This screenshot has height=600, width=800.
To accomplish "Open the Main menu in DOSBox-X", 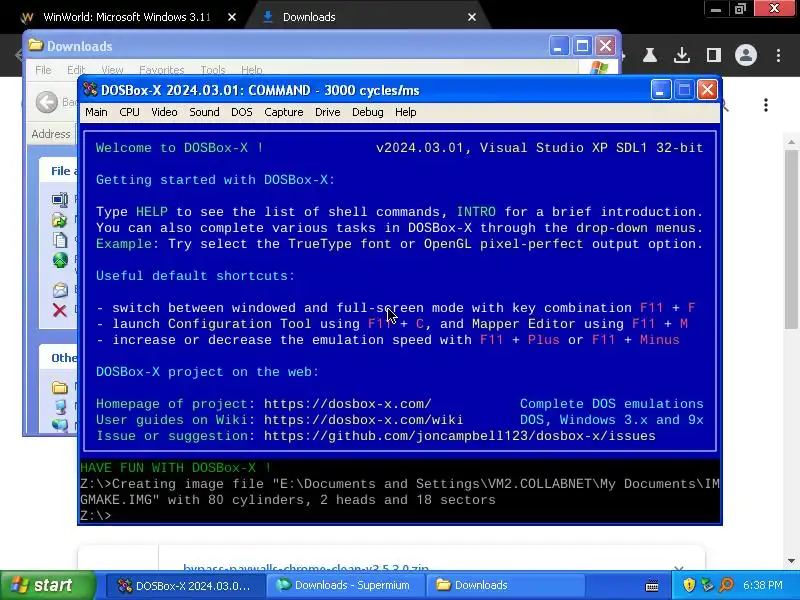I will 96,112.
